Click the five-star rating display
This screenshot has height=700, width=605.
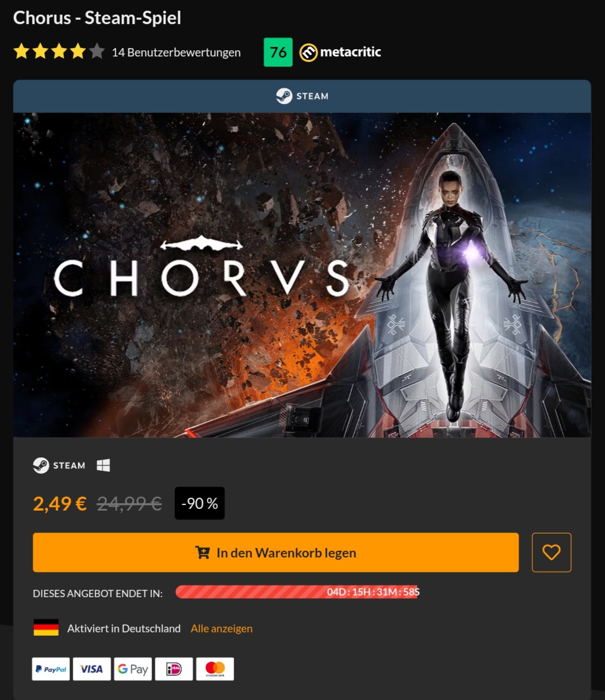[59, 52]
